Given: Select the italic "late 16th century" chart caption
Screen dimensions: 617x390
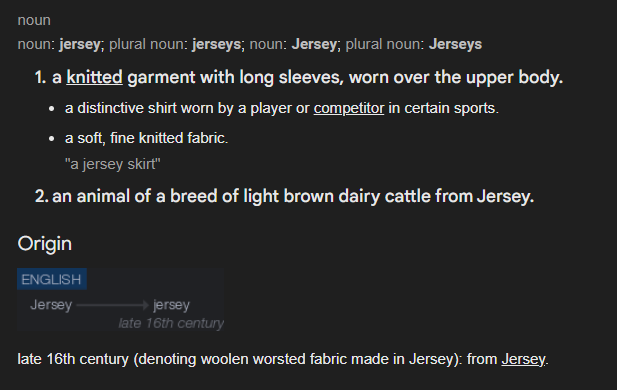Looking at the screenshot, I should (x=171, y=323).
